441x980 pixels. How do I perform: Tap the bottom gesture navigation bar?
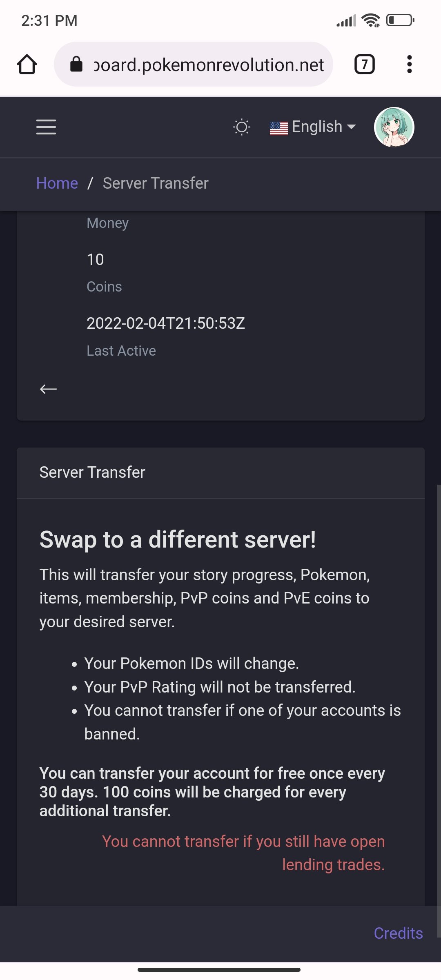(x=219, y=969)
